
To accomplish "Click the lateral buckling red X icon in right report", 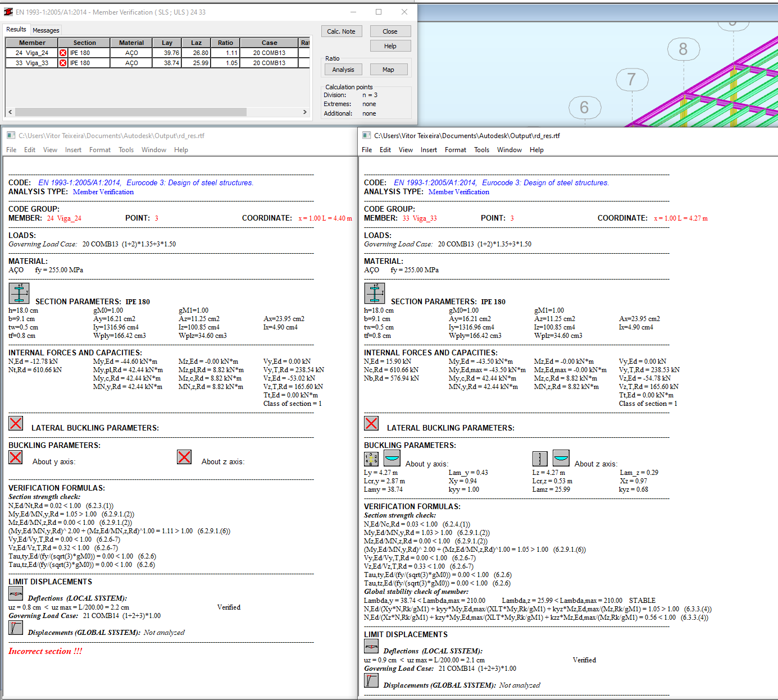I will click(371, 423).
